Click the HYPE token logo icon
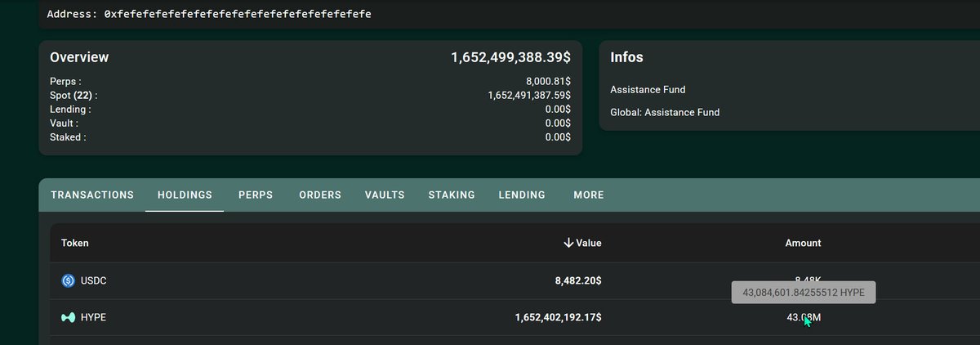The height and width of the screenshot is (345, 980). [x=69, y=317]
